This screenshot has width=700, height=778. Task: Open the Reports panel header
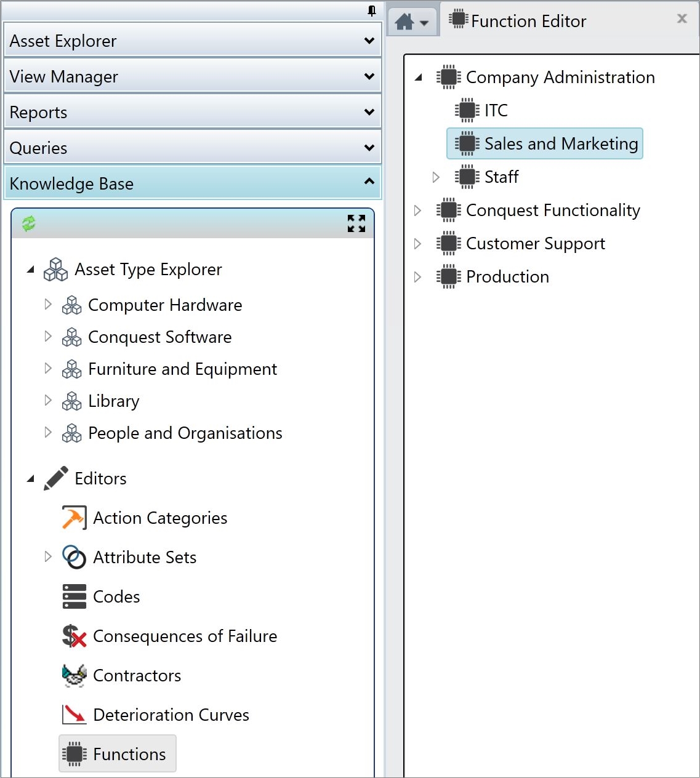point(193,112)
